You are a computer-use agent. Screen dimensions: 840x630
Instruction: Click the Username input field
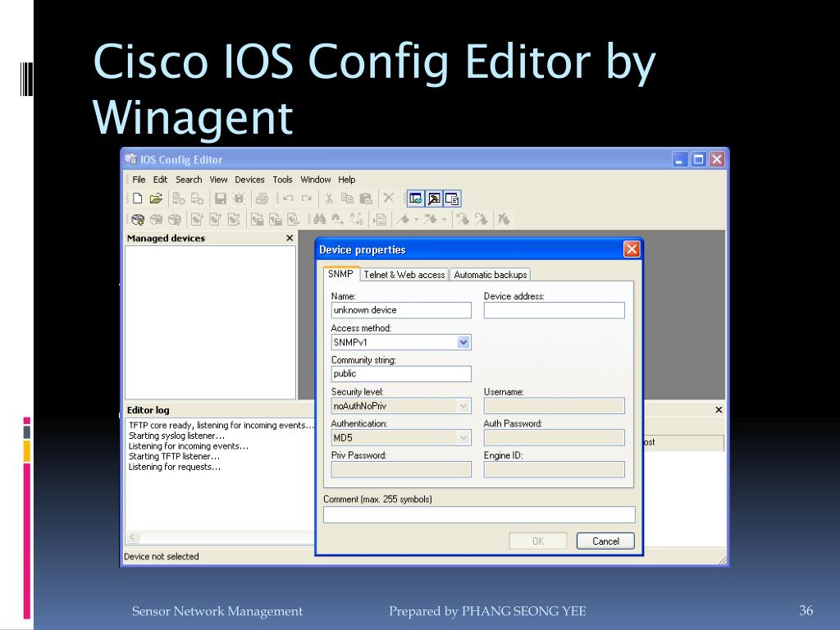(554, 406)
